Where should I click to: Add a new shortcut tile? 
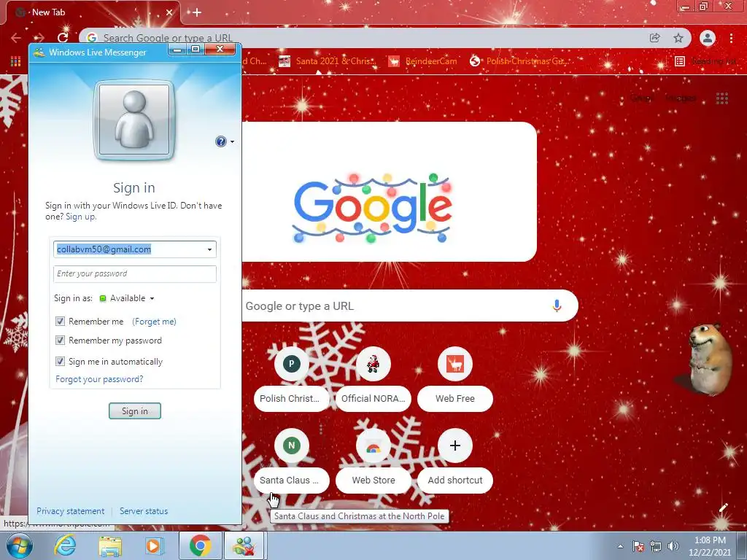point(455,461)
